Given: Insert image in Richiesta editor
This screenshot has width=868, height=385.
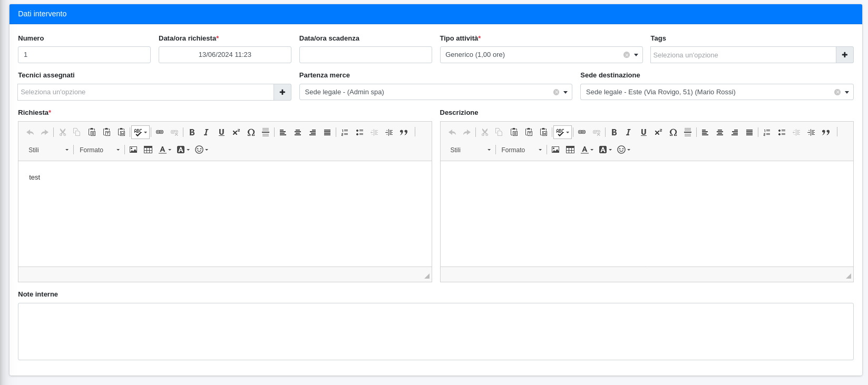Looking at the screenshot, I should click(x=133, y=150).
